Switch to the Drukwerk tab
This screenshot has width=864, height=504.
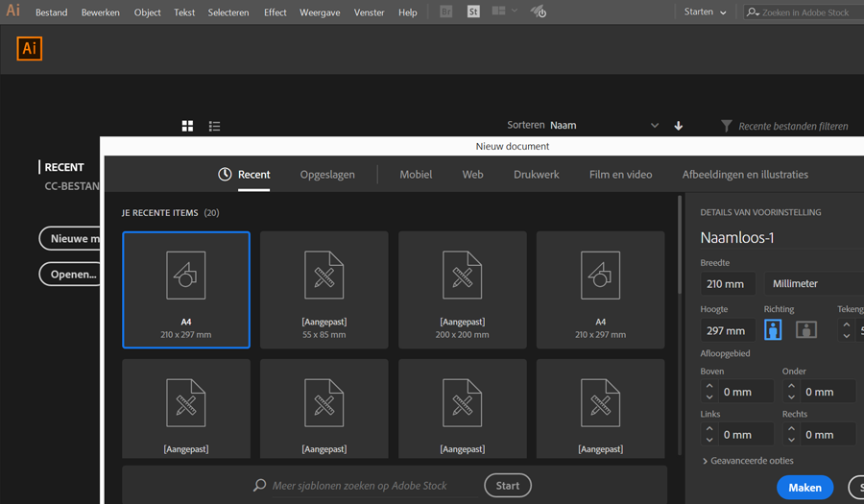(536, 174)
